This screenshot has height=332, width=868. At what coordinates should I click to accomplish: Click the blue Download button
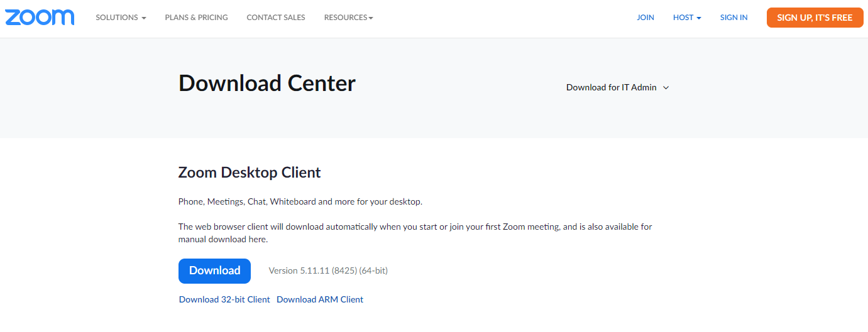(x=214, y=270)
